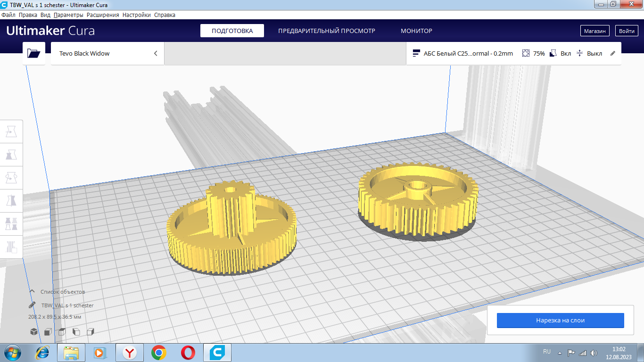Open Windows Start menu
This screenshot has width=644, height=362.
(x=12, y=352)
